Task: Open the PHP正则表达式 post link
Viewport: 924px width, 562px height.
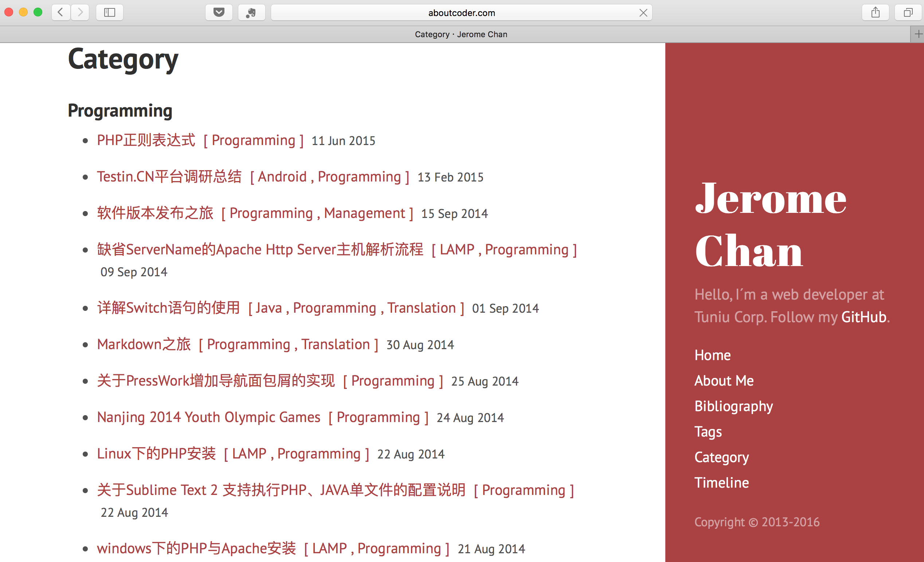Action: (x=146, y=140)
